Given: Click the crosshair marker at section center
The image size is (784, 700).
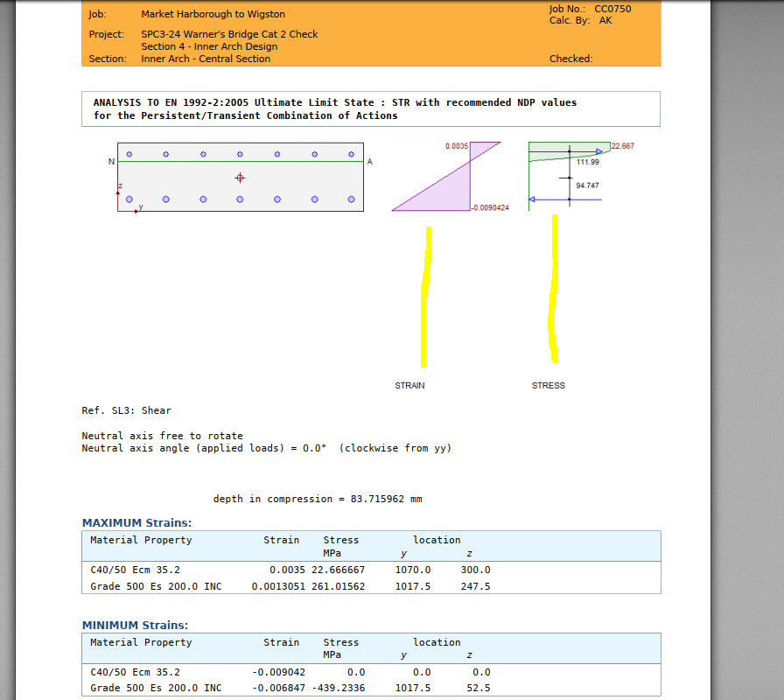Looking at the screenshot, I should click(x=241, y=177).
